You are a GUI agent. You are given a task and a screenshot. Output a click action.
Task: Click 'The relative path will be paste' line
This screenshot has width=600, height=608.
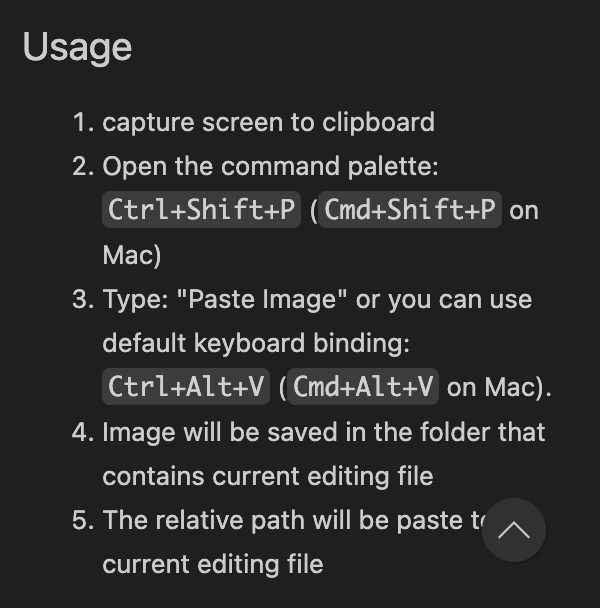tap(292, 520)
